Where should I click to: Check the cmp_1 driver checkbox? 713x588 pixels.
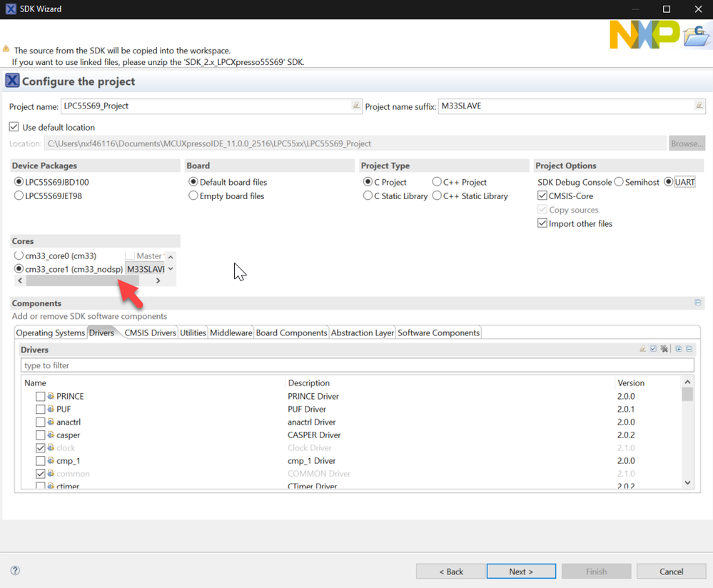point(41,461)
